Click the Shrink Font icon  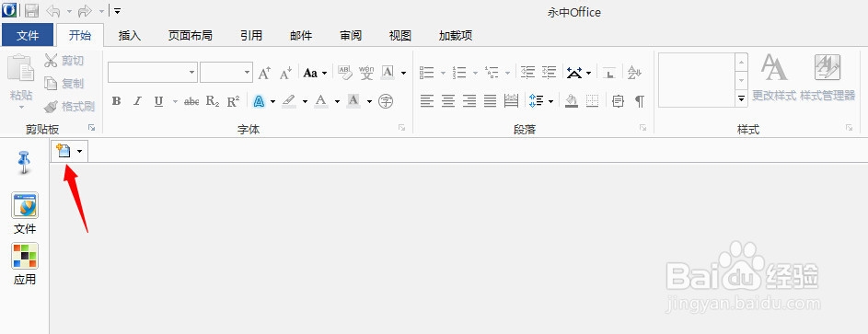(285, 73)
